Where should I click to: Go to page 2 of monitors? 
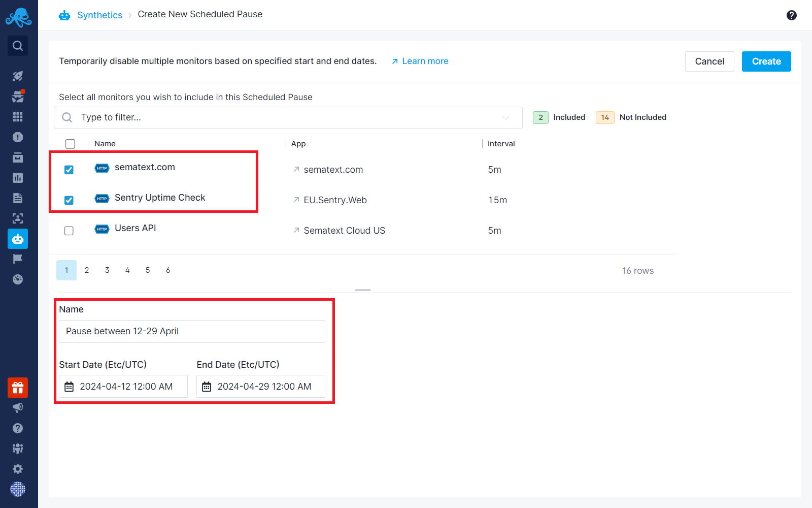pyautogui.click(x=87, y=270)
